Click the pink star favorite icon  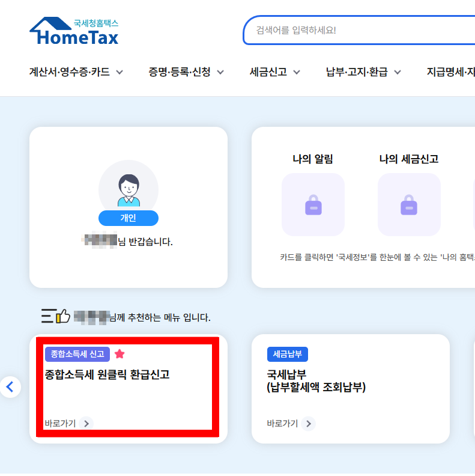[120, 354]
